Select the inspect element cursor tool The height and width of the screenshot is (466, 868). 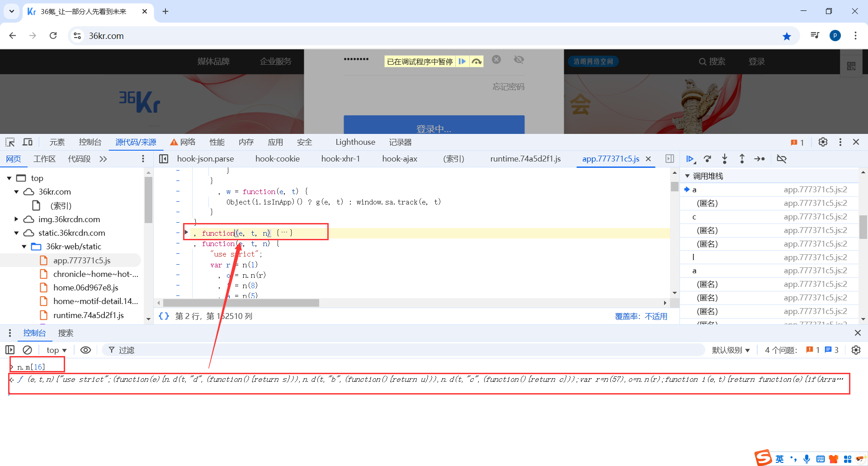(9, 142)
